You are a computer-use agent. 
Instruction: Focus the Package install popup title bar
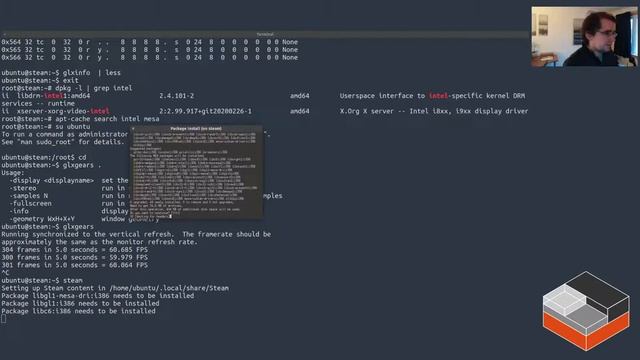click(196, 129)
